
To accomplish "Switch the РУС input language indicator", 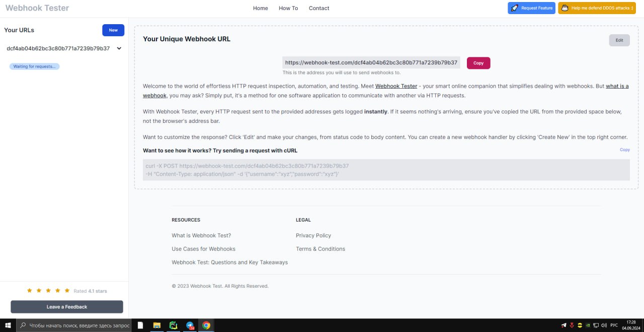I will 614,325.
